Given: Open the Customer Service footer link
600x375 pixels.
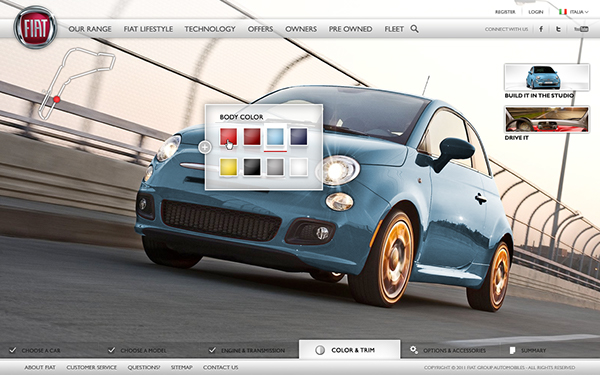Looking at the screenshot, I should pos(91,367).
